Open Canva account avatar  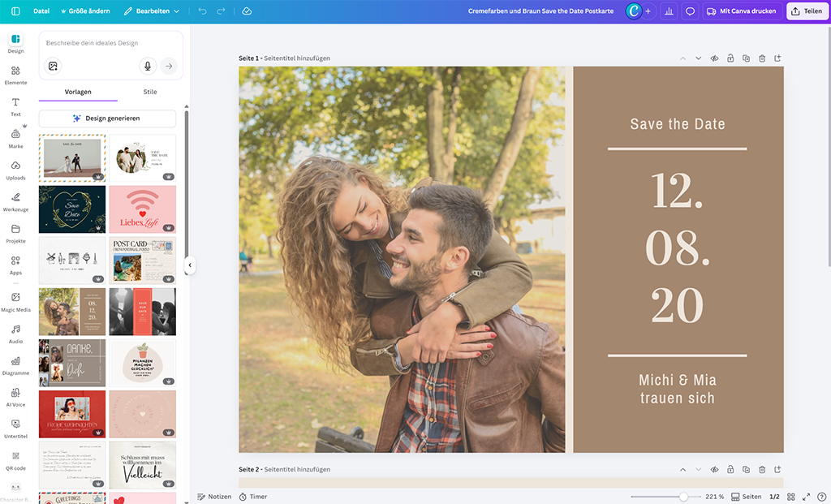tap(633, 11)
